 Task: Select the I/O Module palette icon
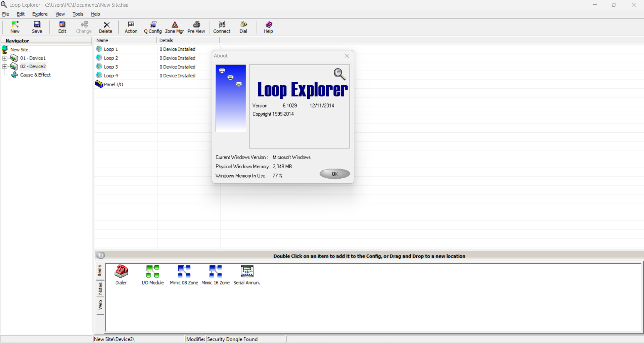[152, 274]
